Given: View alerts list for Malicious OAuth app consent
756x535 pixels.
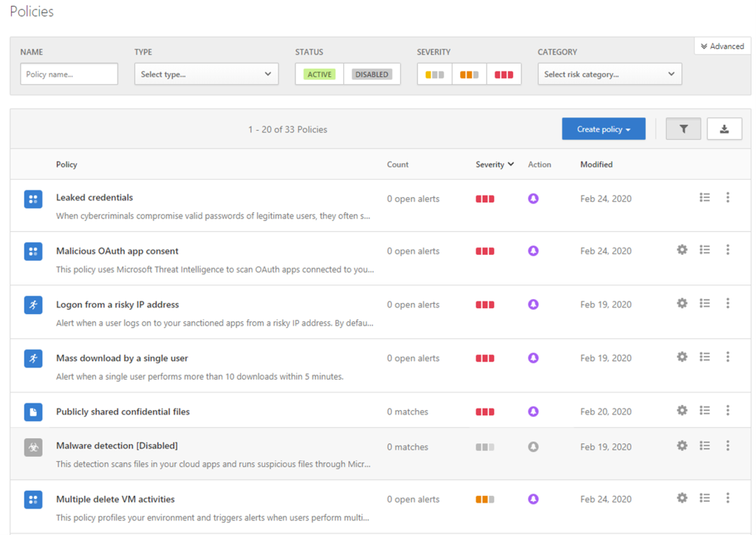Looking at the screenshot, I should tap(705, 250).
